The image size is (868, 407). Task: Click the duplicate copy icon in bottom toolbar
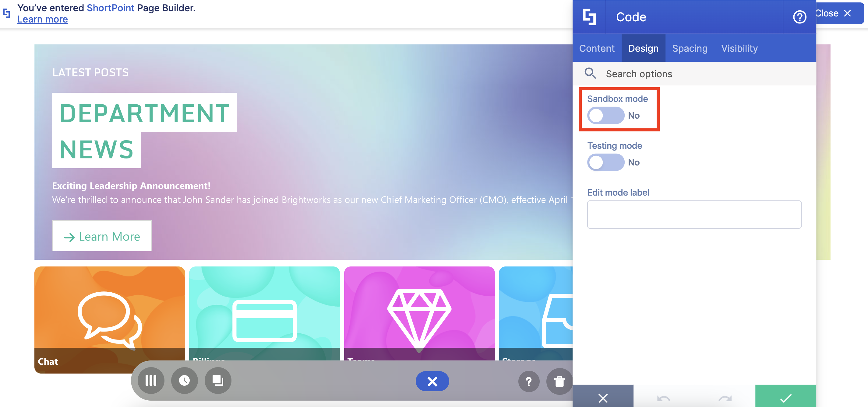(218, 381)
